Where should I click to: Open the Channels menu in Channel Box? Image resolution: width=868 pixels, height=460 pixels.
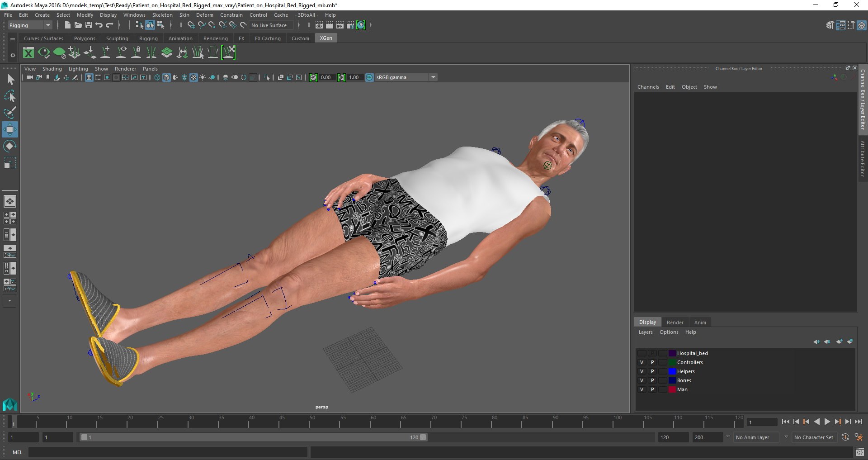pyautogui.click(x=648, y=87)
